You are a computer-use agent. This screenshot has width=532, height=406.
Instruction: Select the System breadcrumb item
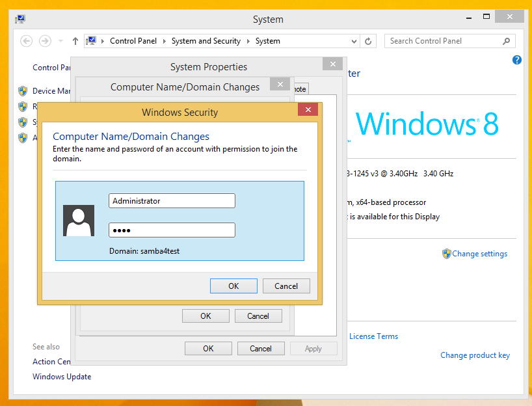(268, 41)
